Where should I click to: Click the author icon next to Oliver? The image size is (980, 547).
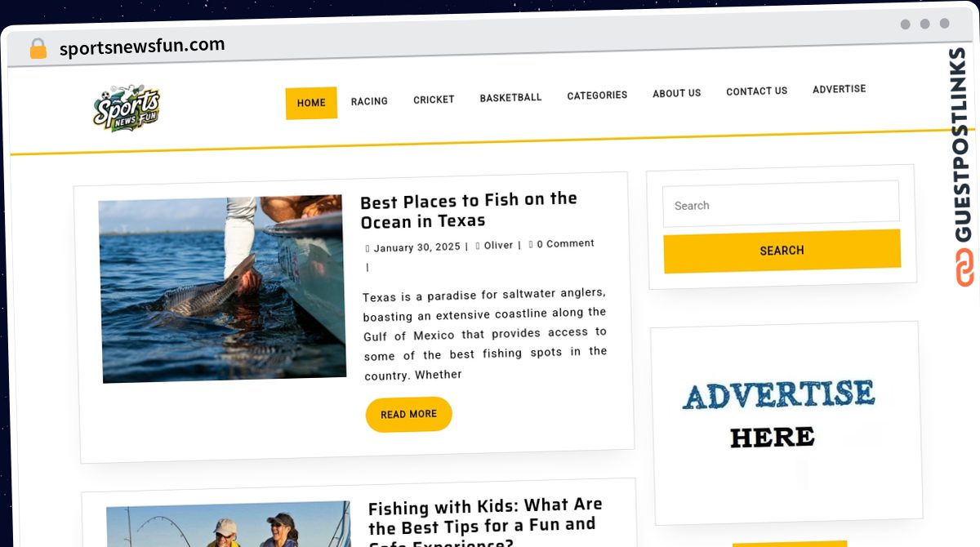click(x=479, y=246)
